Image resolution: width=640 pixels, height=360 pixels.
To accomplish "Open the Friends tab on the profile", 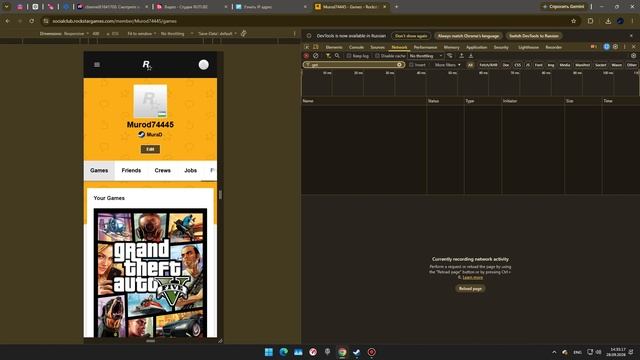I will tap(131, 170).
